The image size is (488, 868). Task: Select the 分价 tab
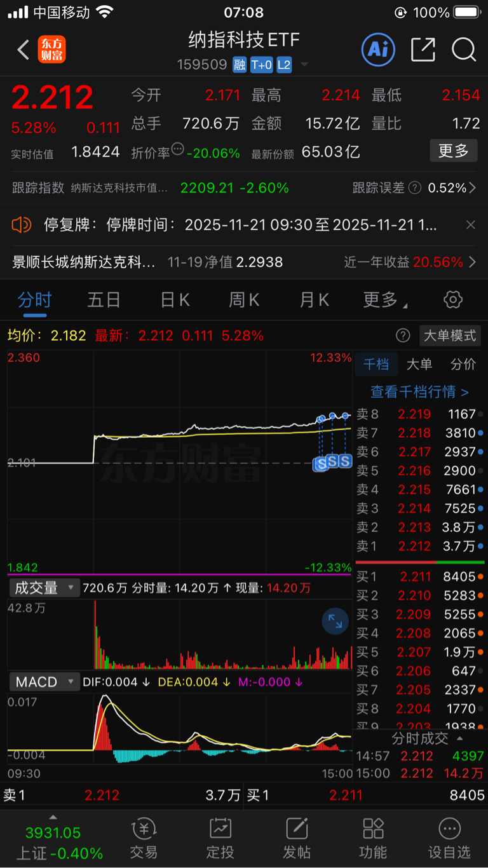coord(463,364)
